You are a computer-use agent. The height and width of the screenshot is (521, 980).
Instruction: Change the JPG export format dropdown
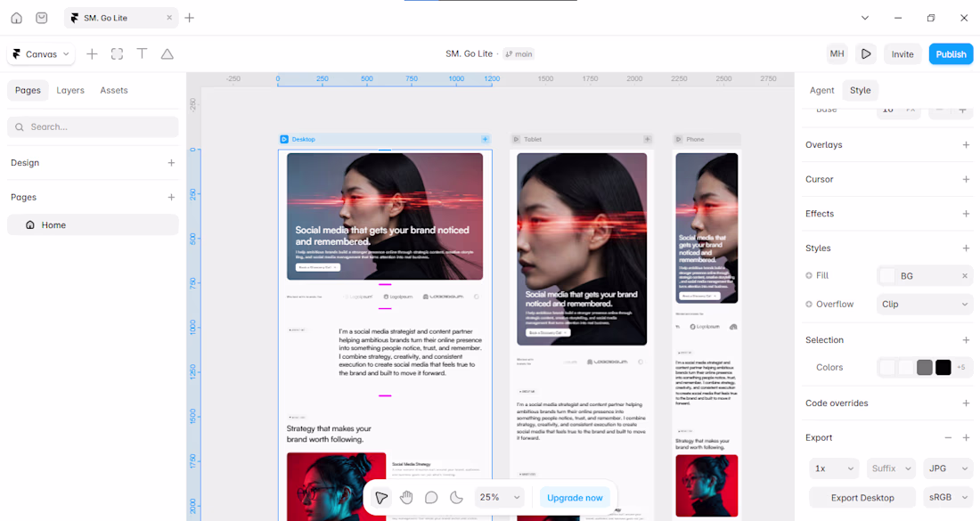pyautogui.click(x=948, y=468)
